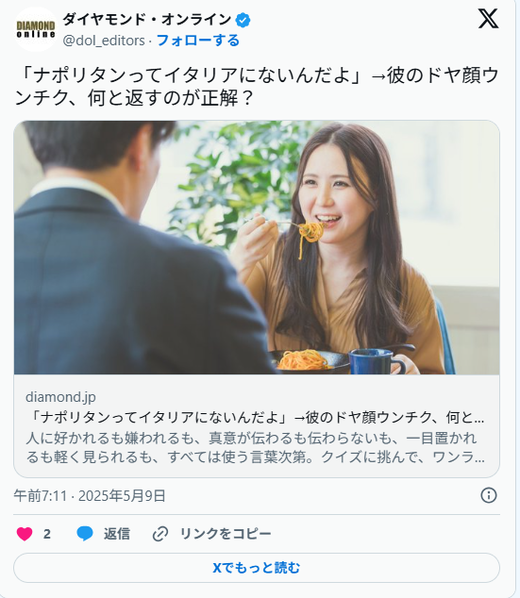Screen dimensions: 520x598
Task: Click リンクをコピー to copy link
Action: click(225, 534)
